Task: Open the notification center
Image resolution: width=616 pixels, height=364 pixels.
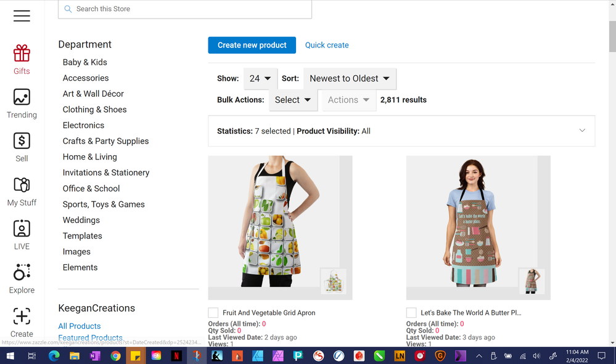Action: pyautogui.click(x=601, y=356)
